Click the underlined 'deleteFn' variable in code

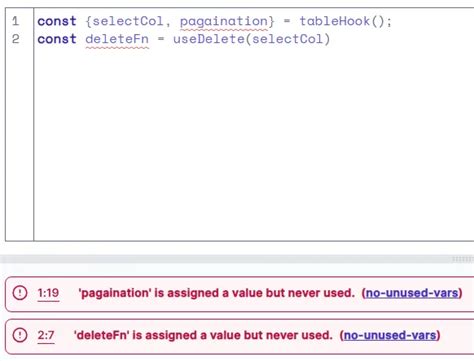(x=117, y=39)
